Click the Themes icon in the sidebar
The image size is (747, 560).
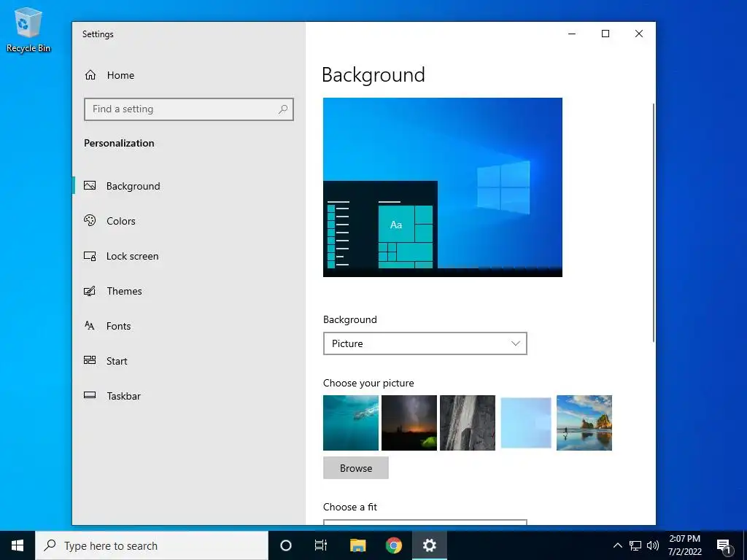[x=90, y=291]
